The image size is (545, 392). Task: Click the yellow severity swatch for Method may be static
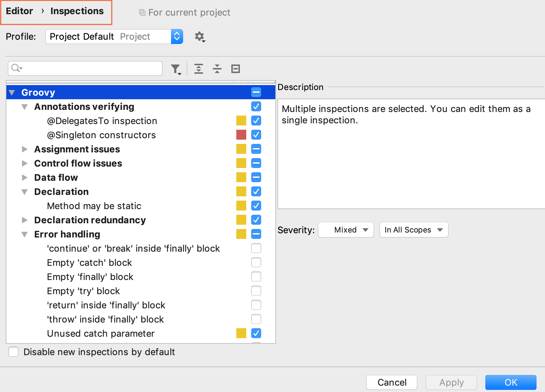point(241,206)
